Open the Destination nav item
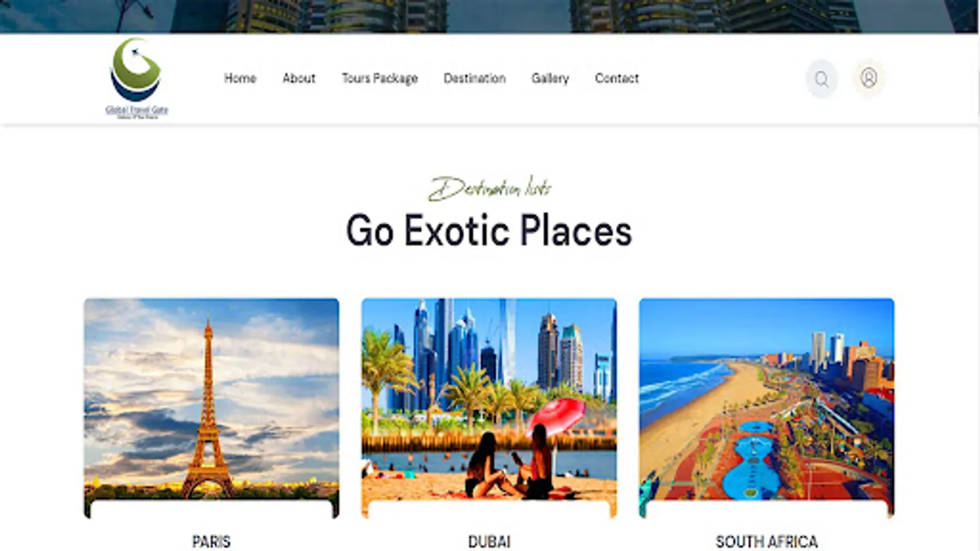Screen dimensions: 980x551 (475, 78)
